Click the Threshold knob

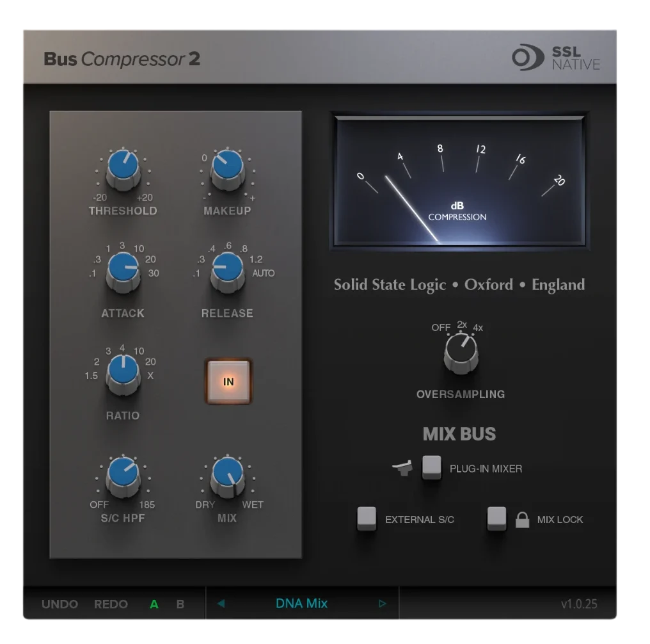click(x=123, y=170)
